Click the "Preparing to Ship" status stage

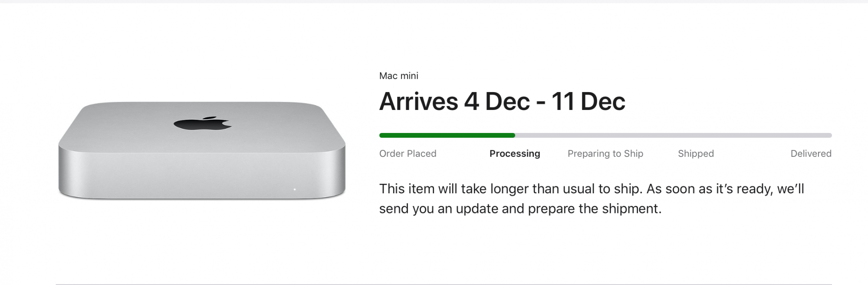(606, 153)
